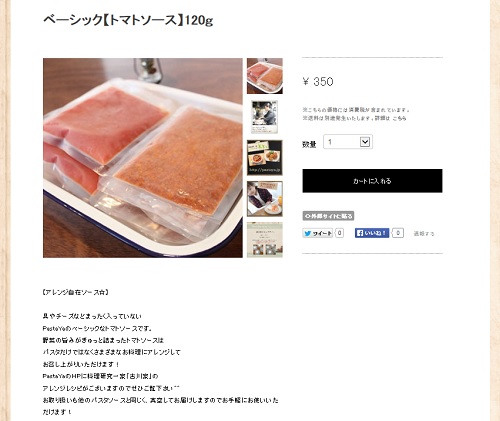This screenshot has width=500, height=421.
Task: Click the Twitter ツイート button
Action: pos(318,233)
